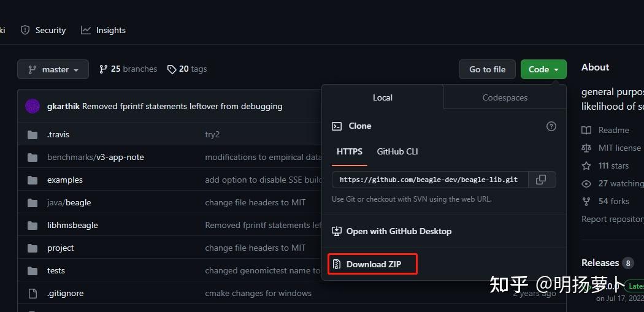
Task: Click Download ZIP
Action: coord(372,264)
